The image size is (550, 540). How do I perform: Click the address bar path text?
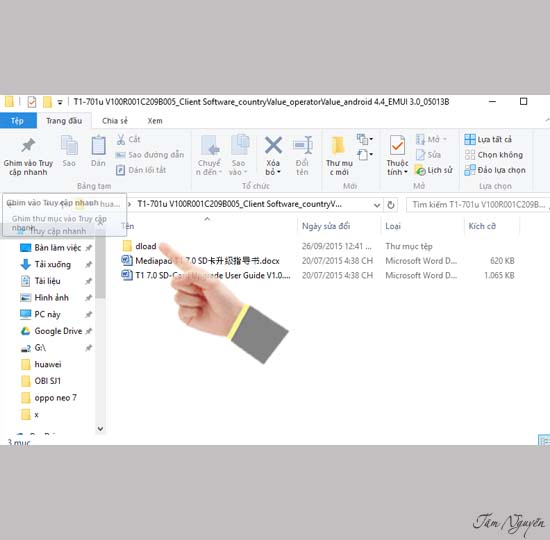tap(239, 204)
